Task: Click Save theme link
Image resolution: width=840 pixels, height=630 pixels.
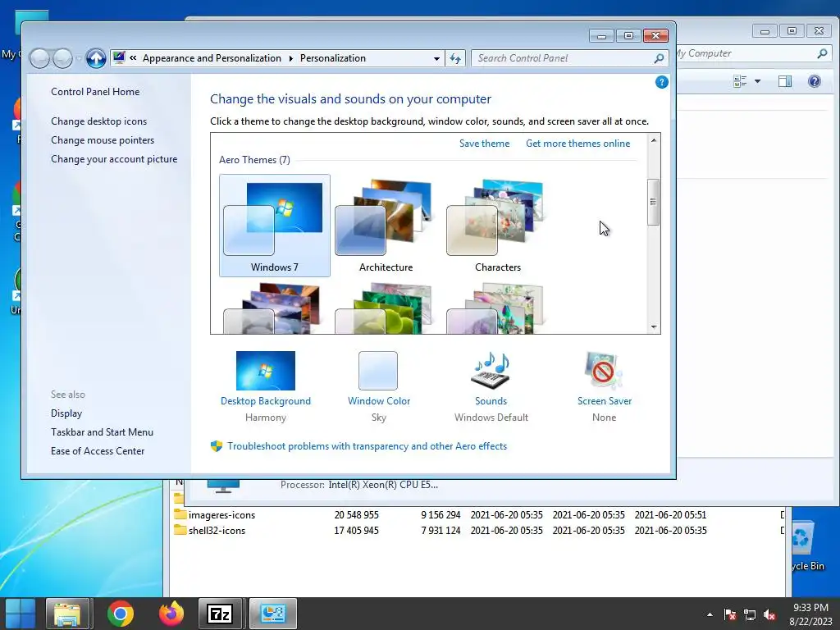Action: coord(484,143)
